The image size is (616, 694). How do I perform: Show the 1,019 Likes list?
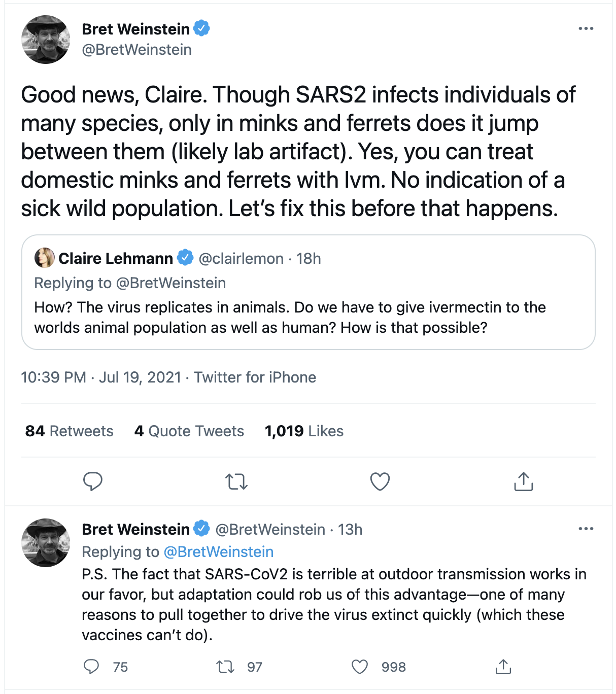pos(304,431)
